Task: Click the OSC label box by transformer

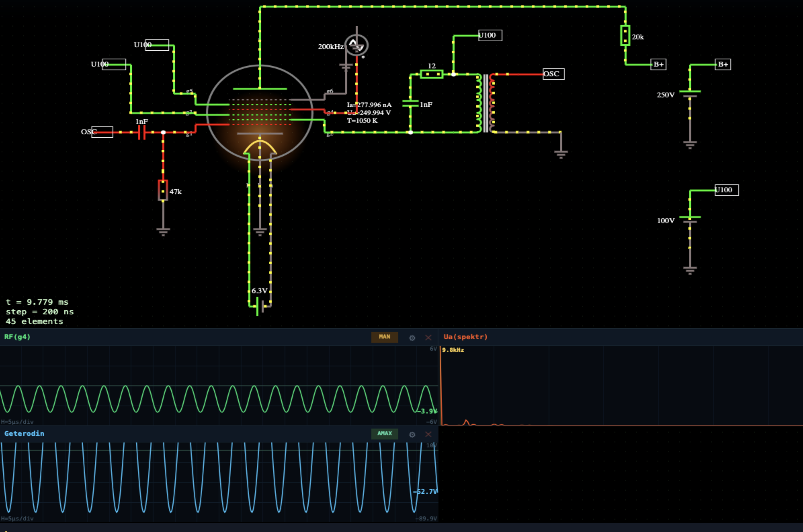Action: pyautogui.click(x=554, y=74)
